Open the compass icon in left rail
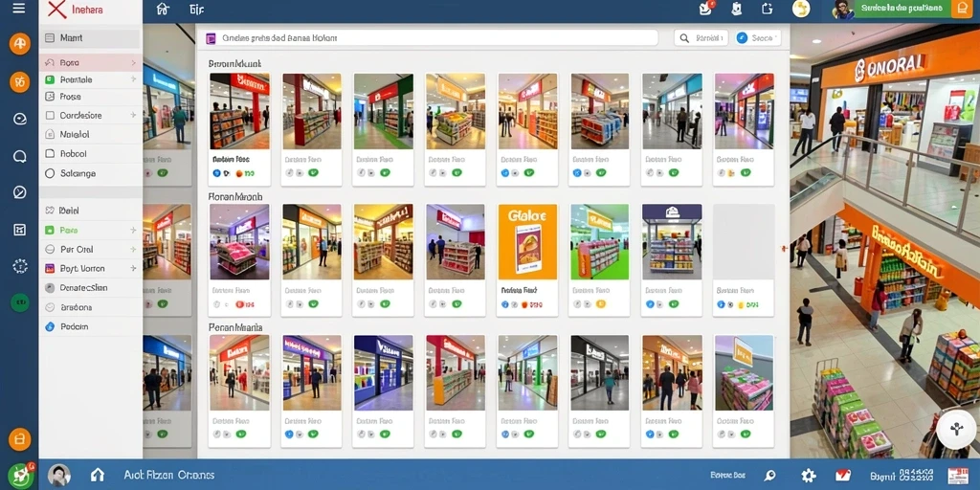The width and height of the screenshot is (980, 490). tap(19, 192)
